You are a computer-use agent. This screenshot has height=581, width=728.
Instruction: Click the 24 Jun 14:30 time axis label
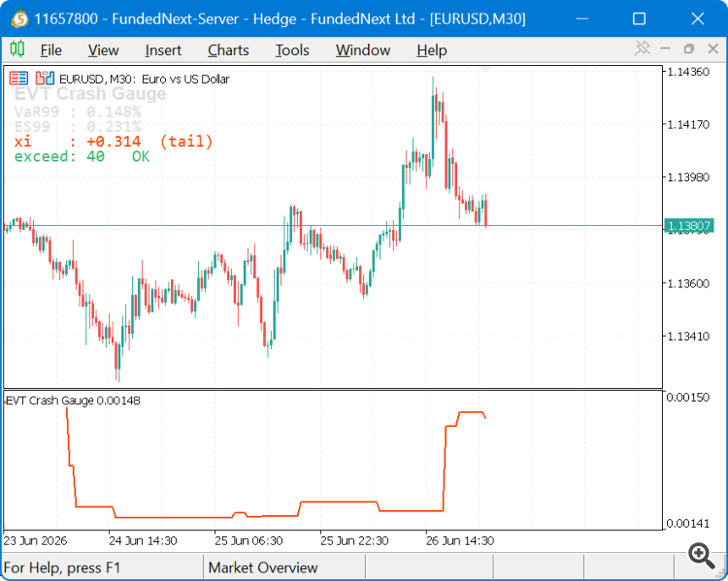[143, 541]
